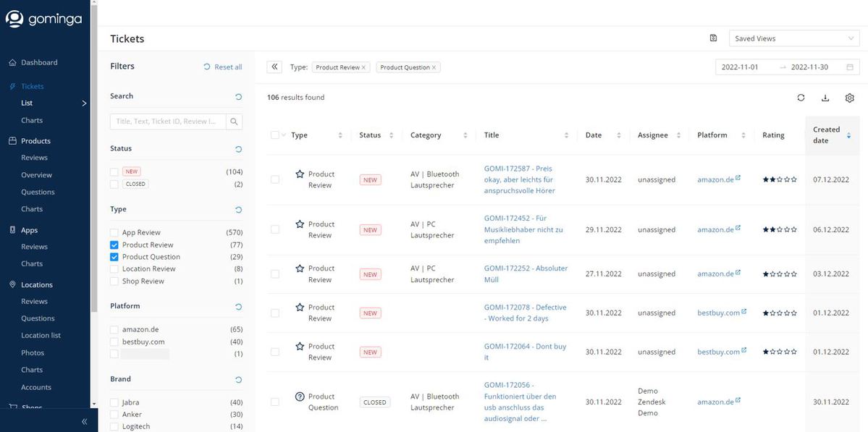The image size is (868, 432).
Task: Expand the bulk selection dropdown arrow
Action: (284, 135)
